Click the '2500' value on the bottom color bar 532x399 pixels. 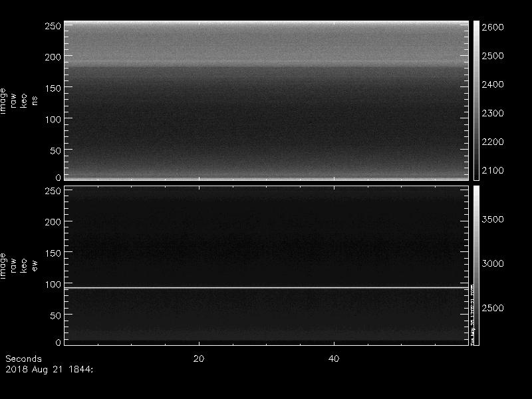point(493,308)
